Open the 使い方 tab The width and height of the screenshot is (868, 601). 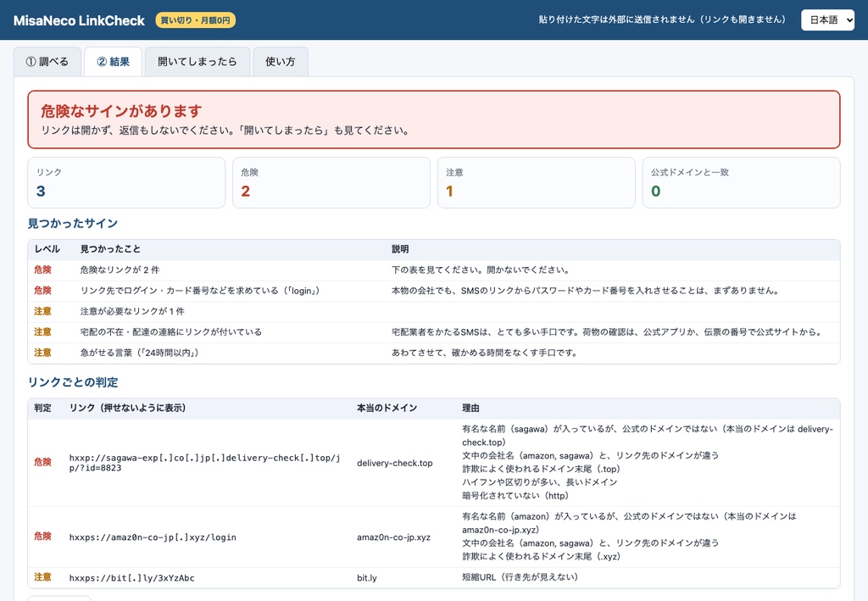(x=280, y=61)
